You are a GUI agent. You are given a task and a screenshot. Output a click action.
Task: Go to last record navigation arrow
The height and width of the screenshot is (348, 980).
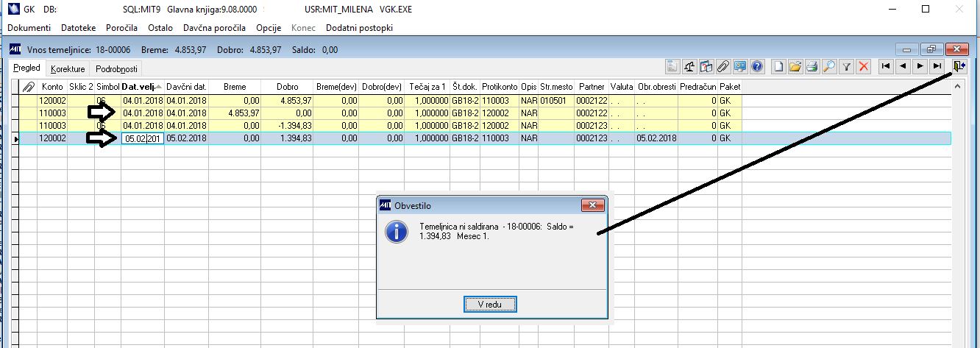coord(937,66)
